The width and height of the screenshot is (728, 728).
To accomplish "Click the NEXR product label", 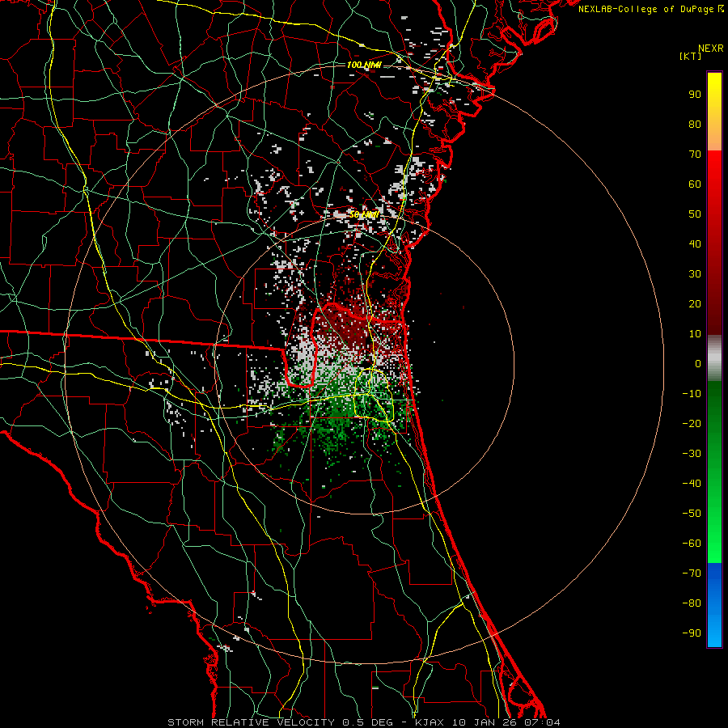I will (x=710, y=49).
